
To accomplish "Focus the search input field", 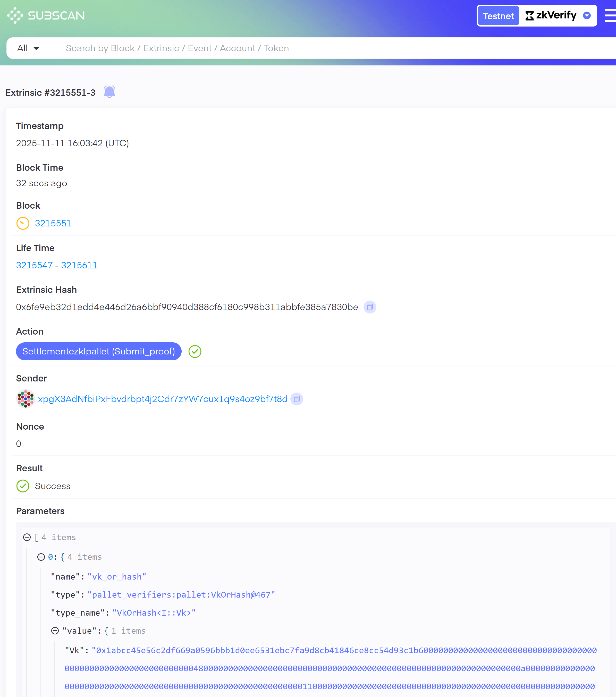I will pyautogui.click(x=307, y=48).
